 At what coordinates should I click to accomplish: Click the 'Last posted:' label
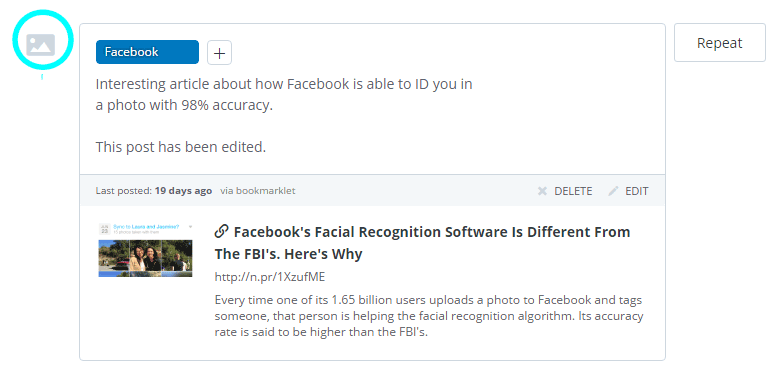tap(124, 191)
